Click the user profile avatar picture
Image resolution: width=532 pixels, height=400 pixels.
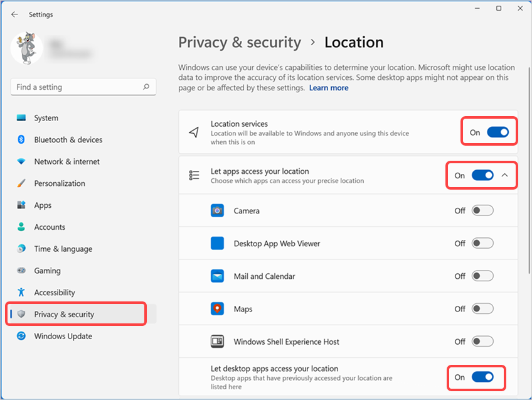point(27,48)
